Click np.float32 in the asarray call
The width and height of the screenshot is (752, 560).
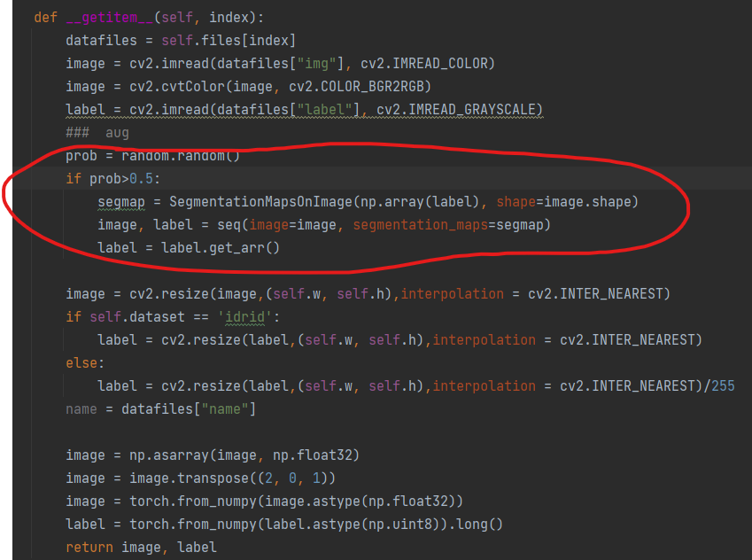321,455
